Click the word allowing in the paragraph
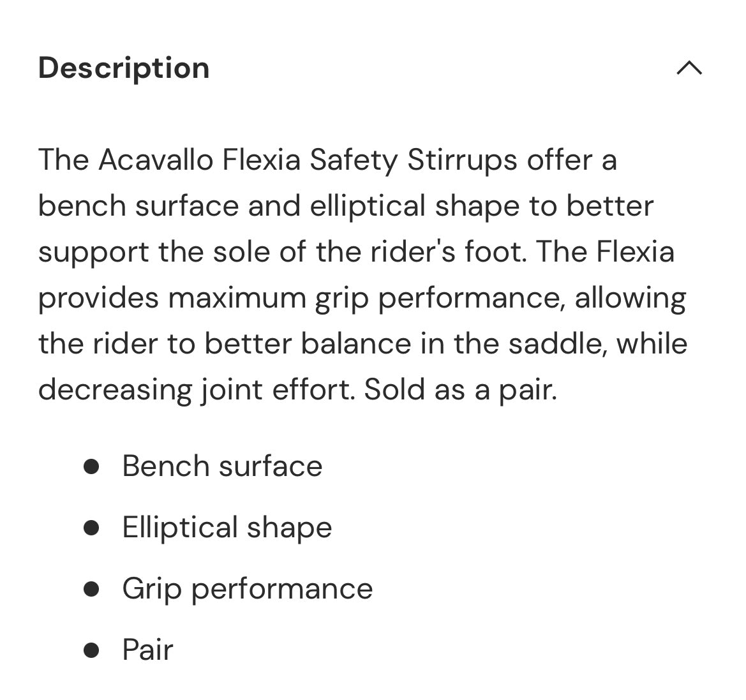The width and height of the screenshot is (746, 700). pos(630,298)
